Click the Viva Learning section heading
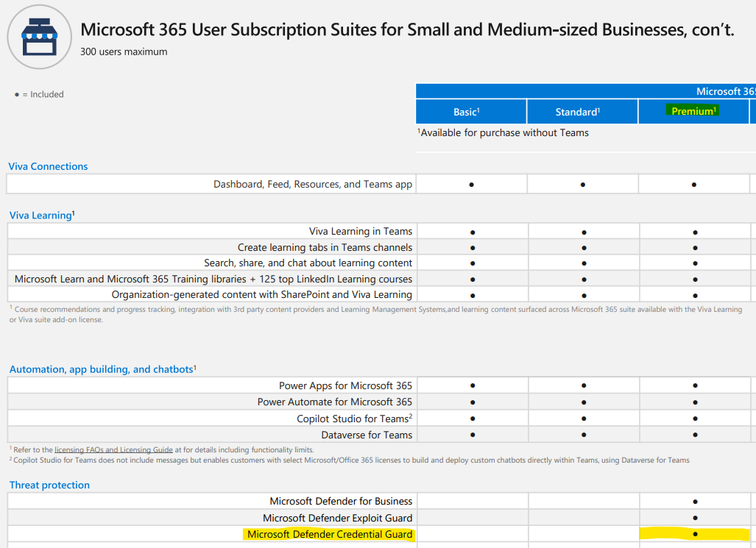 (42, 216)
